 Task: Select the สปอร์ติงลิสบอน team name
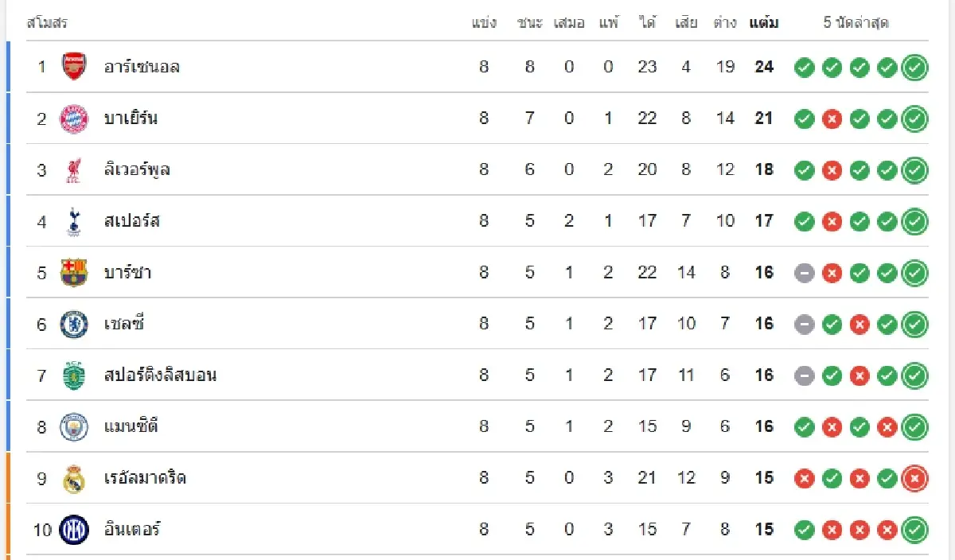tap(160, 375)
